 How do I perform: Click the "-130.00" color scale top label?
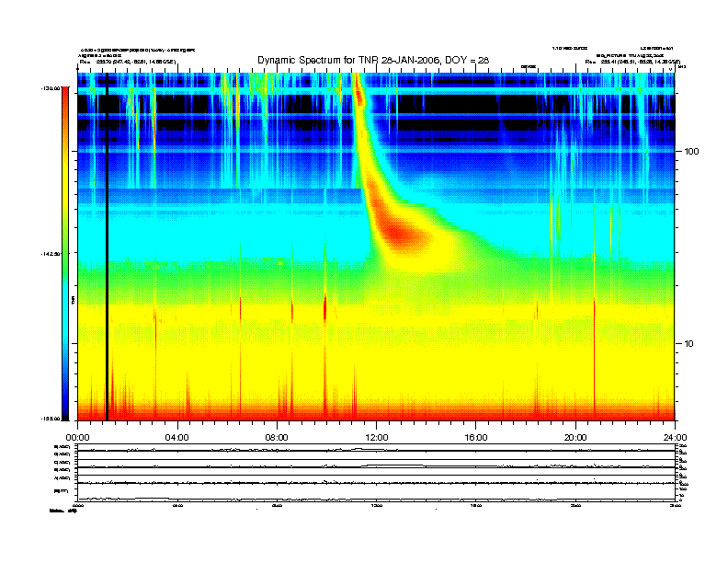[51, 88]
